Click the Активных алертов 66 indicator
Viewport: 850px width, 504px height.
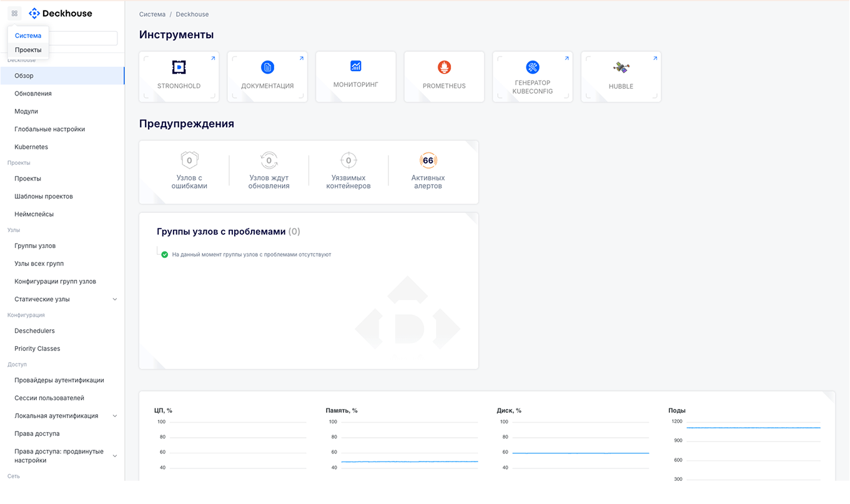(428, 161)
